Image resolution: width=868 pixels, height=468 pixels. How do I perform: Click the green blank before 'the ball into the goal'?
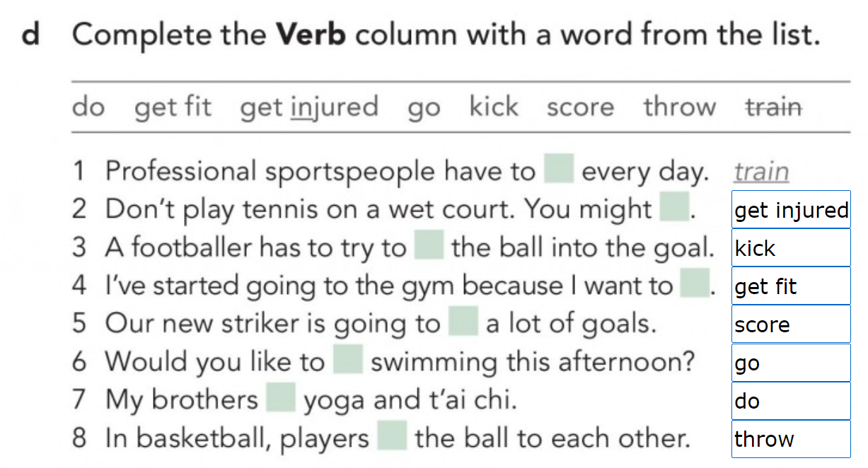click(x=429, y=247)
